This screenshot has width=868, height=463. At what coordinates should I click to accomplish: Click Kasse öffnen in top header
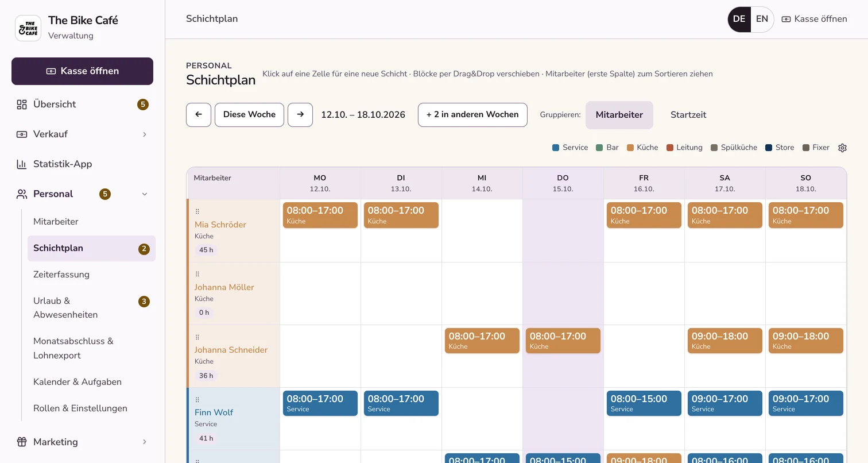pos(815,19)
